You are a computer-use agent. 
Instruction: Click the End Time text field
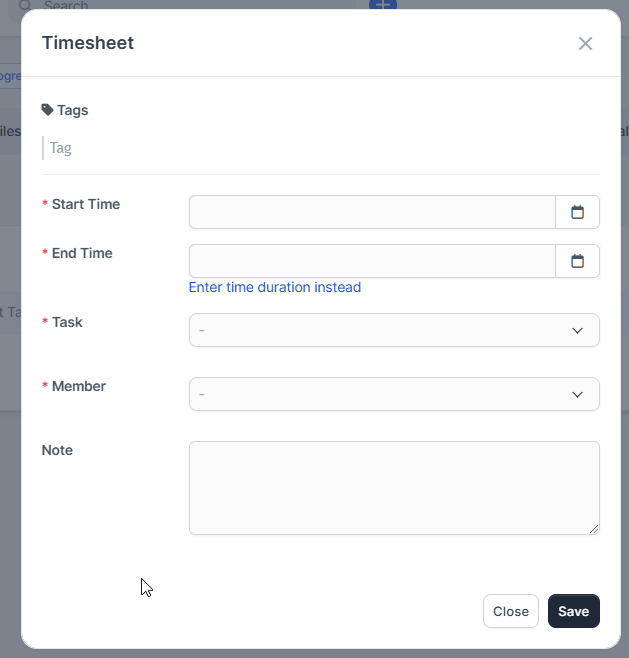pyautogui.click(x=372, y=261)
